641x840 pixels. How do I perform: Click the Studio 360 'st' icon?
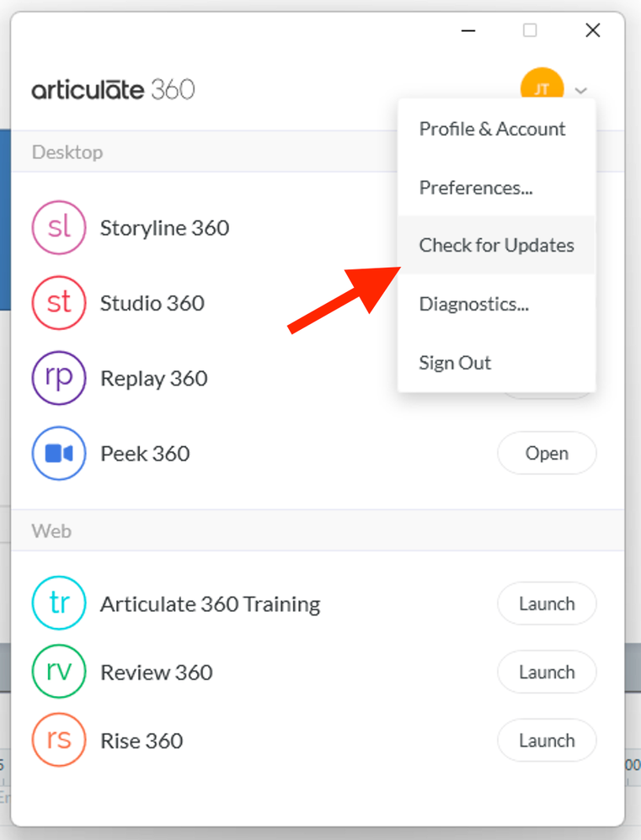click(x=59, y=303)
